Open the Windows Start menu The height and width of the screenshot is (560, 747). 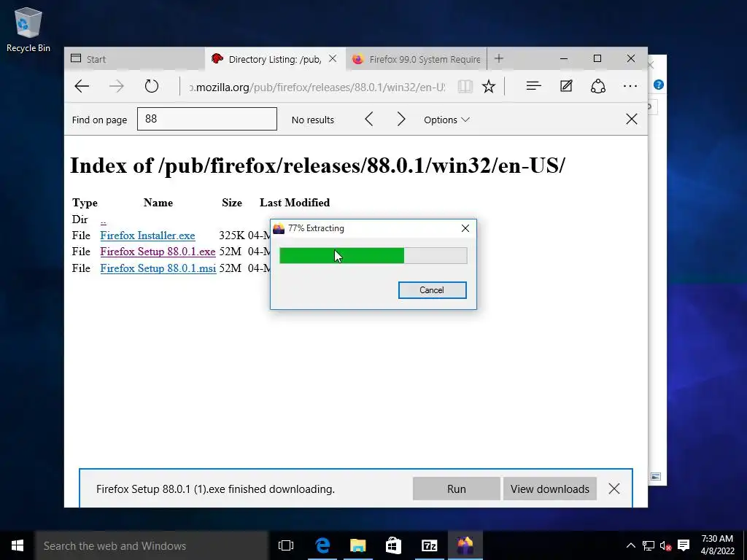pos(18,545)
